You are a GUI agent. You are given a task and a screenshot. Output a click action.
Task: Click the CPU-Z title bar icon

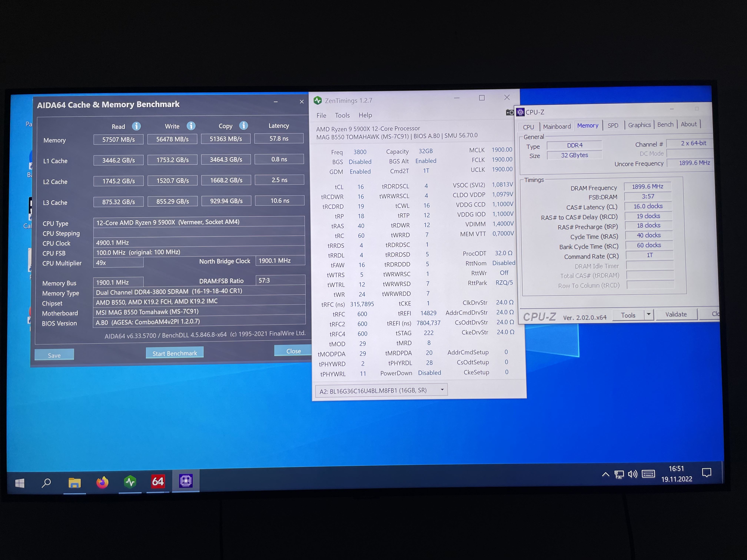coord(520,112)
